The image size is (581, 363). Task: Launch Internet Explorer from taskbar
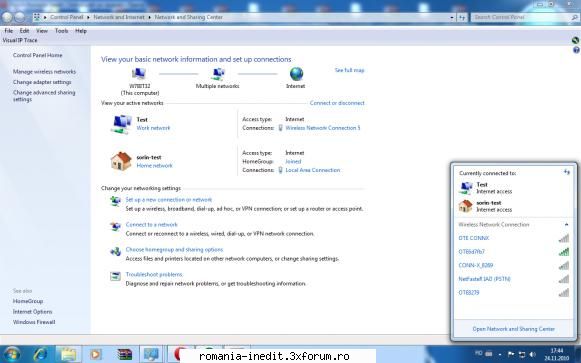click(x=40, y=354)
